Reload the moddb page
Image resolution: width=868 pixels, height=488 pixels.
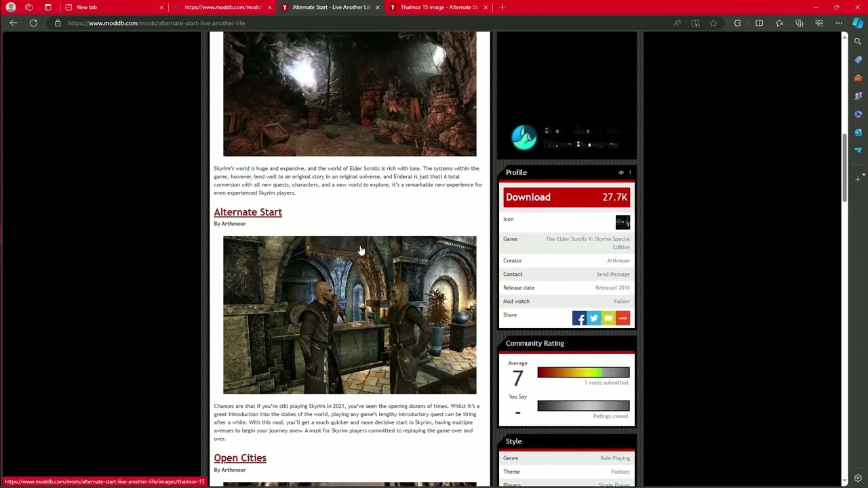coord(33,23)
